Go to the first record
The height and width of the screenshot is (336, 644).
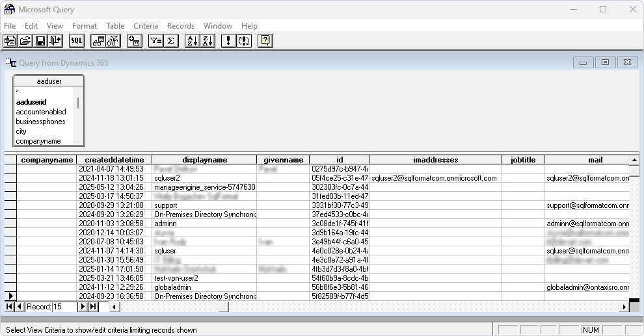click(x=10, y=307)
